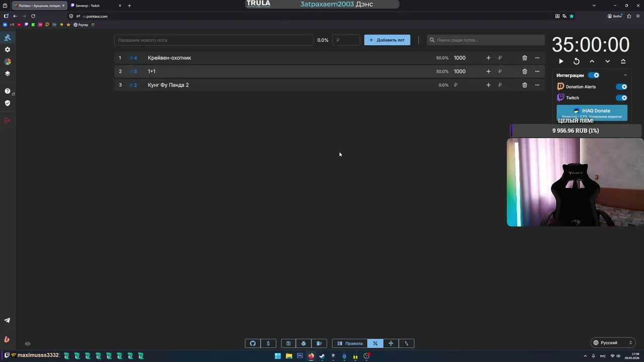The image size is (644, 362).
Task: Click the dollar sign button in bottom toolbar
Action: coord(268,343)
